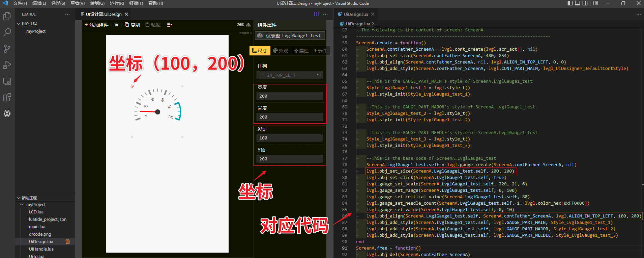Click the X轴 input field
The width and height of the screenshot is (644, 258).
290,138
